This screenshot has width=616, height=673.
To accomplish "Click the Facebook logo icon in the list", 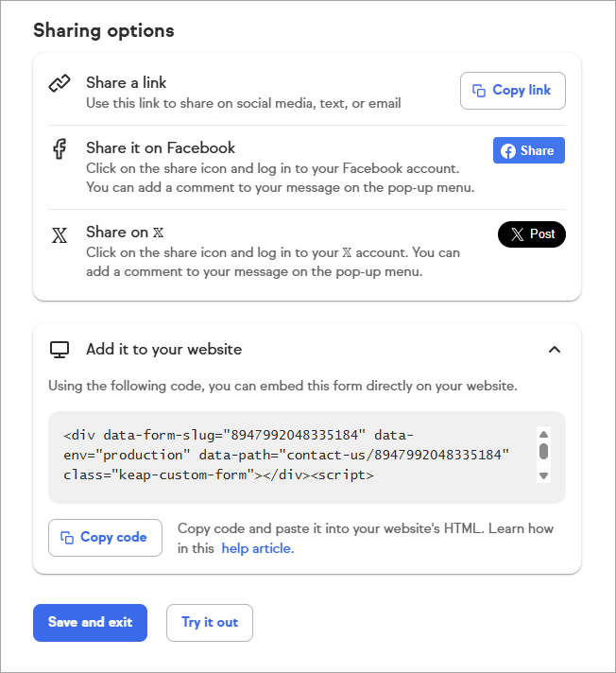I will 60,149.
